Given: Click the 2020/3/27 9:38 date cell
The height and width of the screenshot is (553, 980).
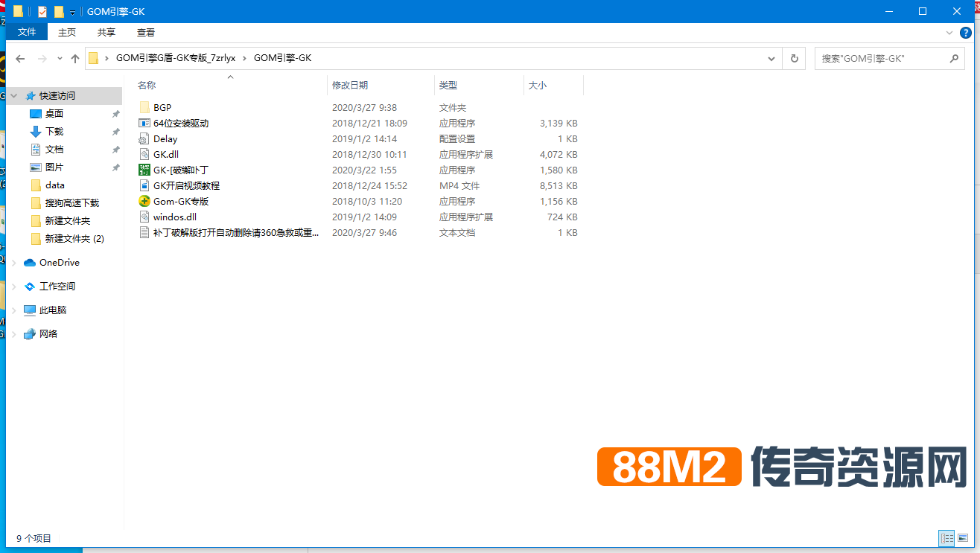Looking at the screenshot, I should 364,108.
